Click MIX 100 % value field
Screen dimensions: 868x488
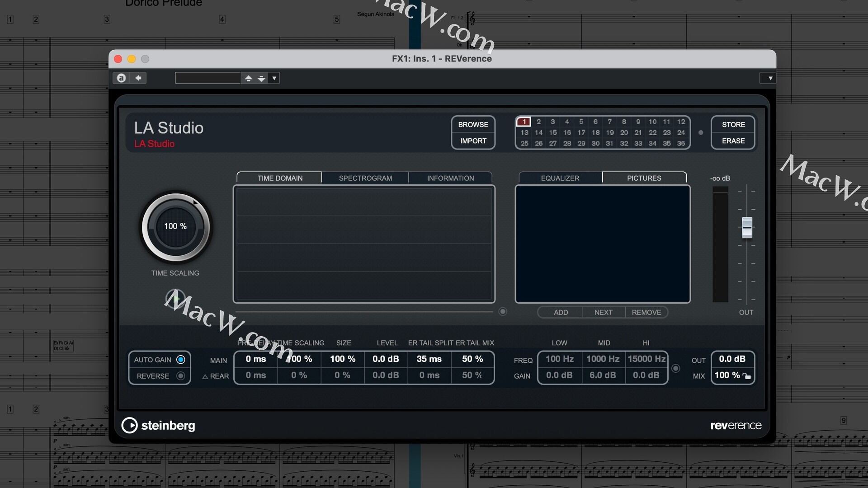[727, 375]
